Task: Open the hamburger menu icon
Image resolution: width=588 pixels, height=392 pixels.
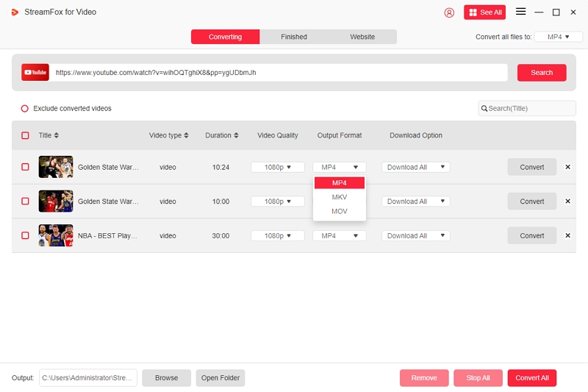Action: (520, 12)
